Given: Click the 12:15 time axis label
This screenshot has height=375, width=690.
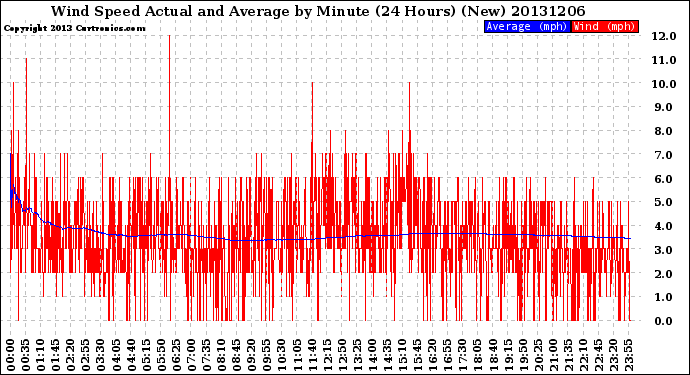Looking at the screenshot, I should (326, 355).
